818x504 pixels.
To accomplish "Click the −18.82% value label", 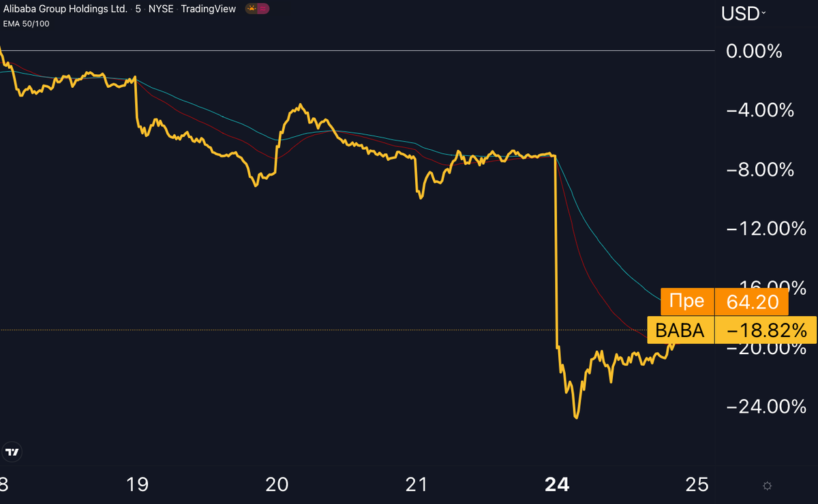I will click(x=766, y=330).
